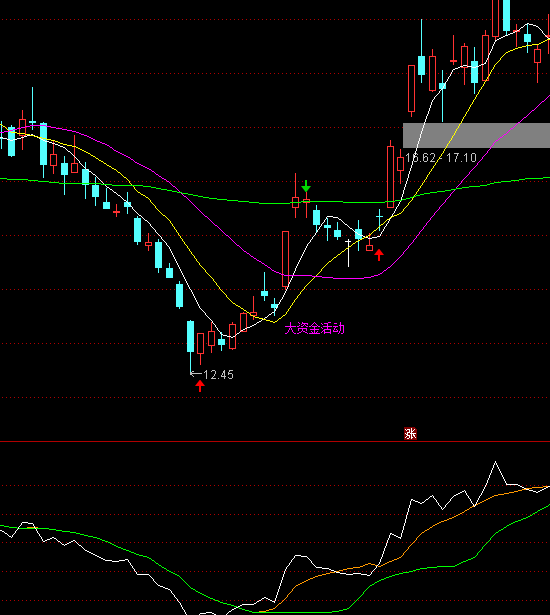Click the 16.62 - 17.10 price range label
Image resolution: width=550 pixels, height=615 pixels.
(441, 158)
